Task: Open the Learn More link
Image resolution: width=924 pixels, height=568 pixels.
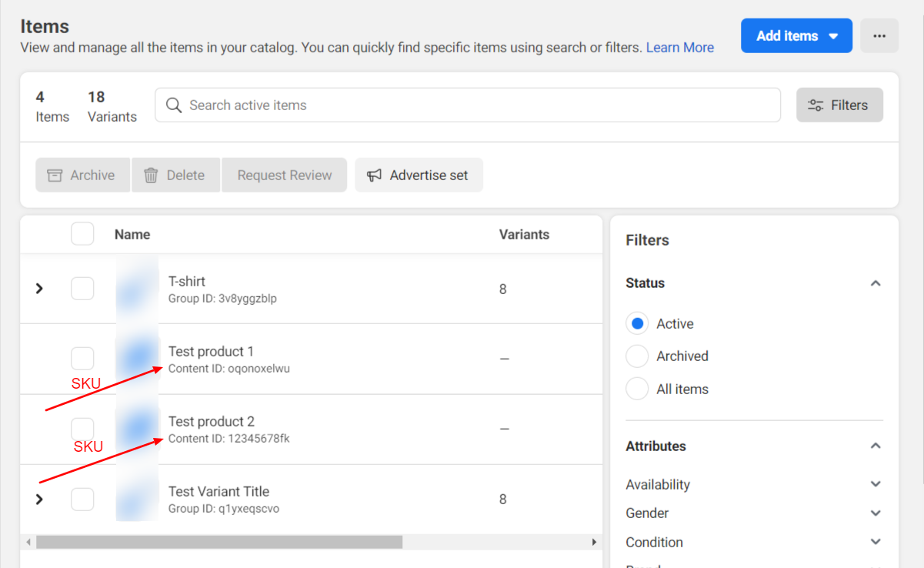Action: click(679, 48)
